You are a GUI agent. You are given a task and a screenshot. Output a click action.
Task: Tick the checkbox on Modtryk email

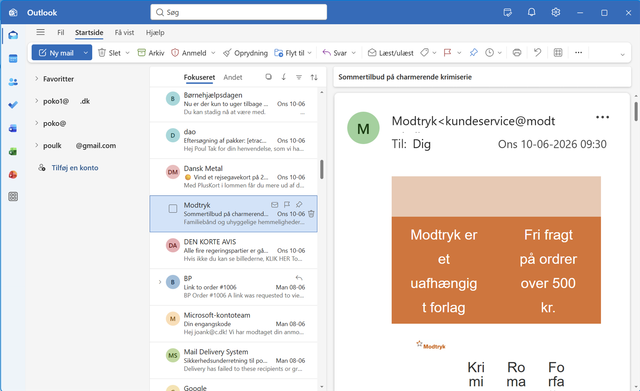(173, 209)
